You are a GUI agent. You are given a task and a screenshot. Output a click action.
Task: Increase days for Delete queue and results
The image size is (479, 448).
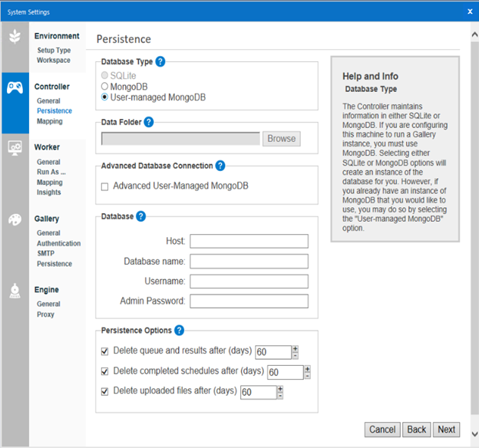coord(296,348)
